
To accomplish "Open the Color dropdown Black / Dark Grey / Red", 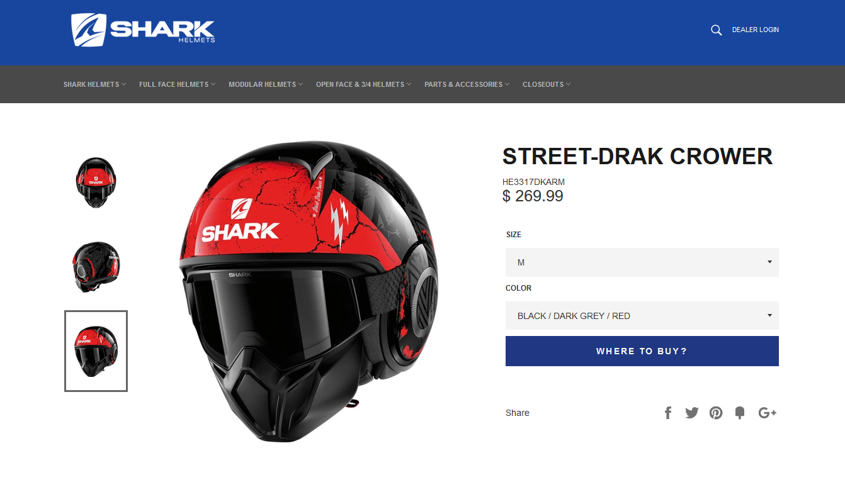I will 642,316.
